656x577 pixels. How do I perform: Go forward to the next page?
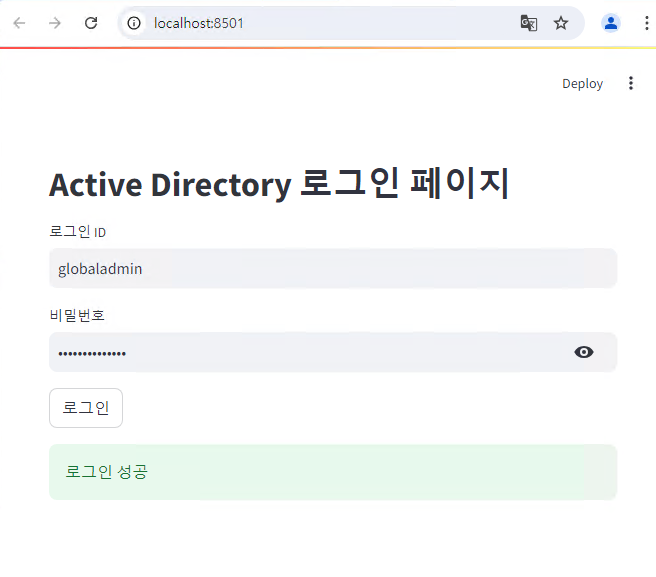pos(55,23)
